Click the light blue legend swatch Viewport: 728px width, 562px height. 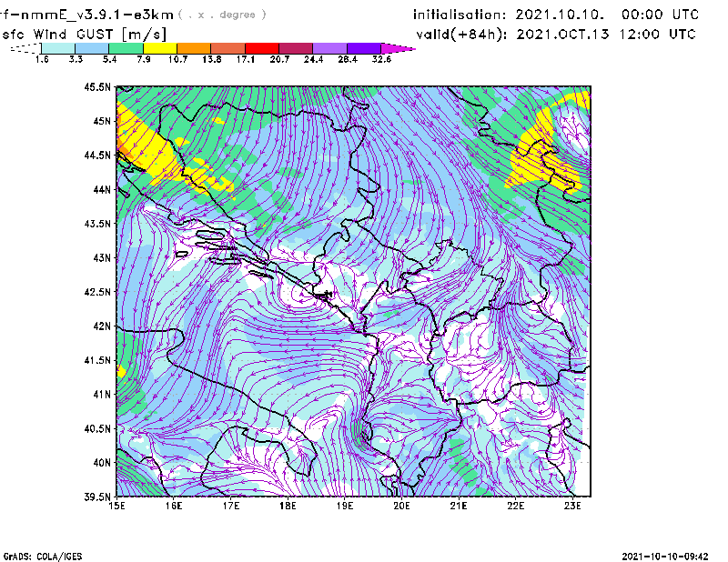pyautogui.click(x=92, y=48)
